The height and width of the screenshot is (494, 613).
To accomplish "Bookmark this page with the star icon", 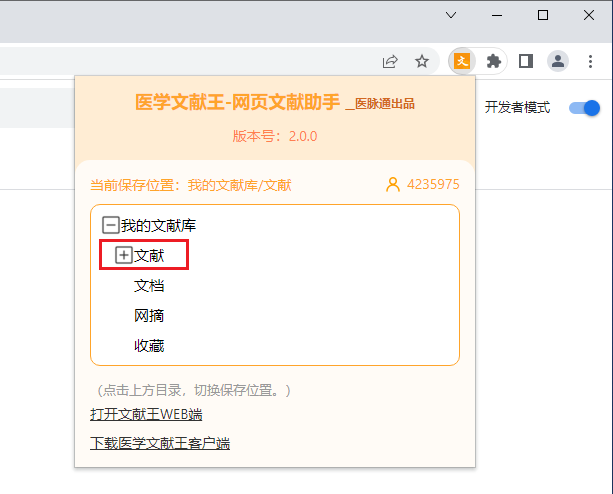I will pyautogui.click(x=422, y=61).
